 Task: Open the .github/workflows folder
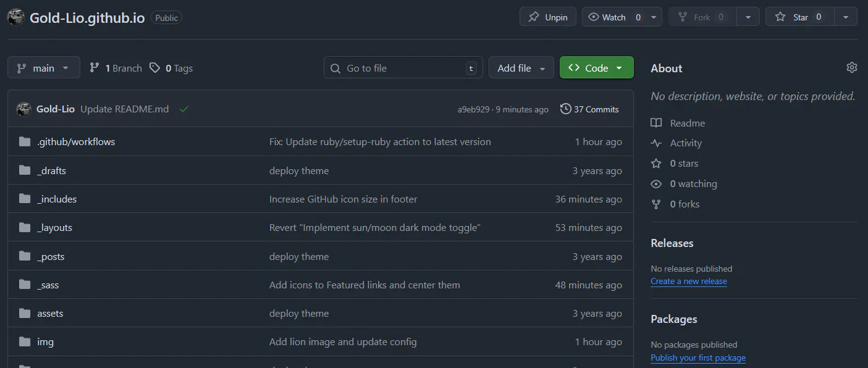[76, 142]
